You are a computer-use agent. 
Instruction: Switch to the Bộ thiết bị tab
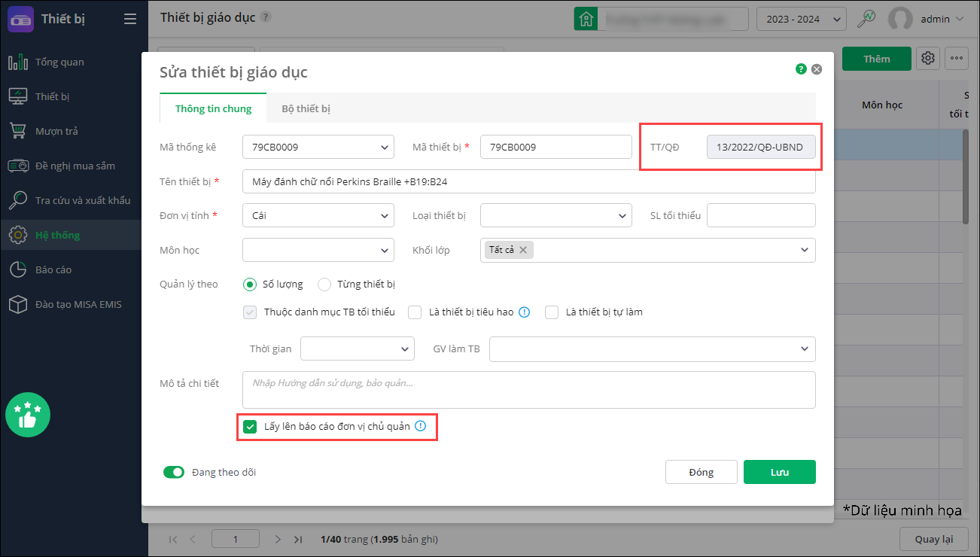[x=306, y=108]
